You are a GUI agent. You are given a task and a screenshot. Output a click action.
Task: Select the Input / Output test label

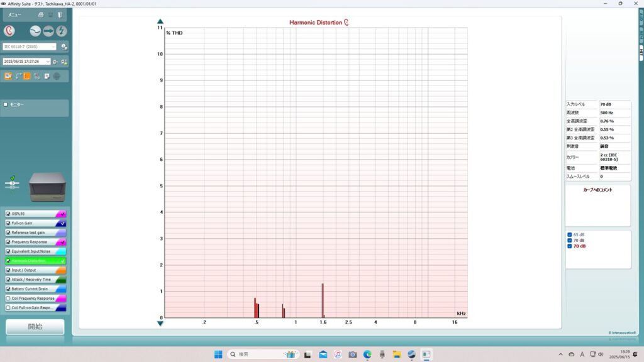(x=24, y=270)
